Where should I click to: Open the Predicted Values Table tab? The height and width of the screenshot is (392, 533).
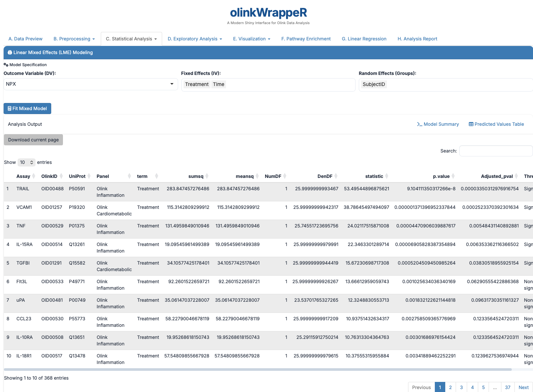[x=496, y=124]
